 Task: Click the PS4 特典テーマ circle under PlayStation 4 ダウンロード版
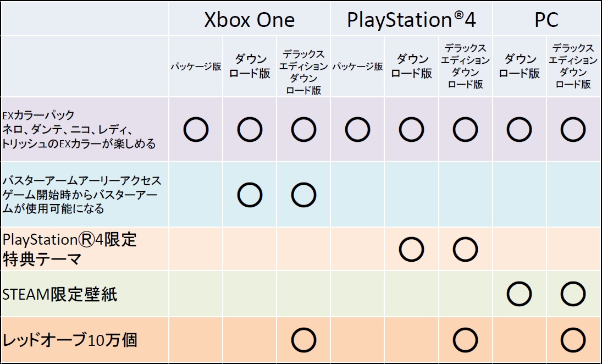tap(412, 250)
